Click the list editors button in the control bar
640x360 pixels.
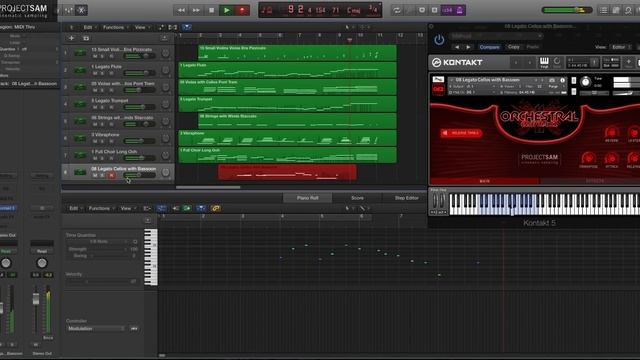(603, 10)
